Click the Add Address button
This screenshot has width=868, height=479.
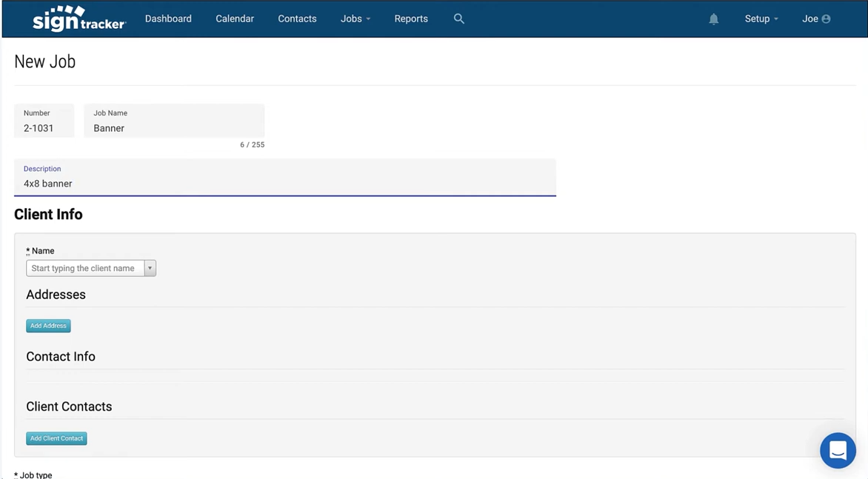[48, 326]
